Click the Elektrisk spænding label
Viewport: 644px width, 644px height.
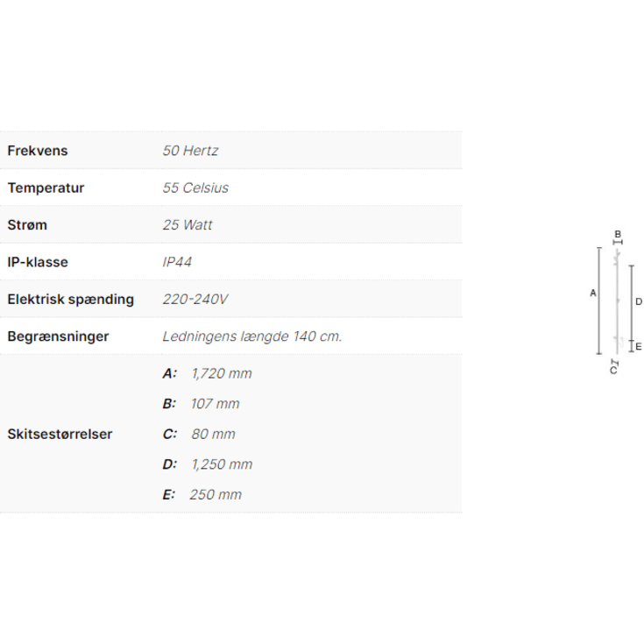71,299
